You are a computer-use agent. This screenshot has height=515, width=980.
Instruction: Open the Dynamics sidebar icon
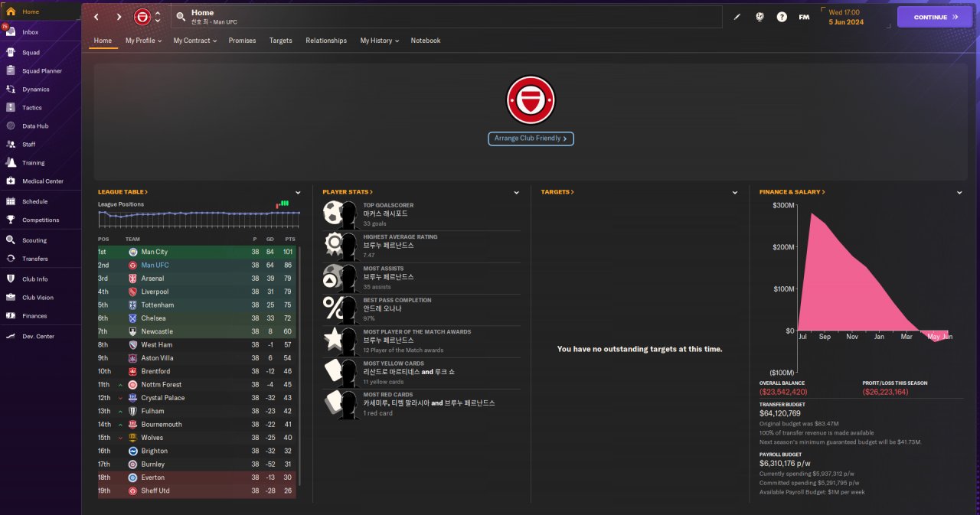point(11,90)
